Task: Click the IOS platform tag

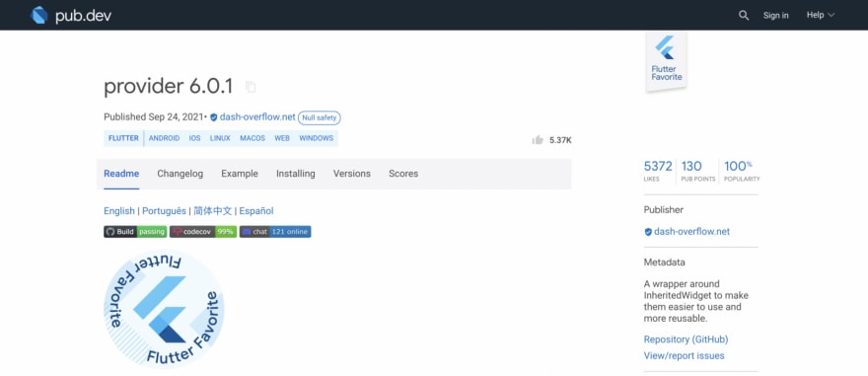Action: click(x=195, y=138)
